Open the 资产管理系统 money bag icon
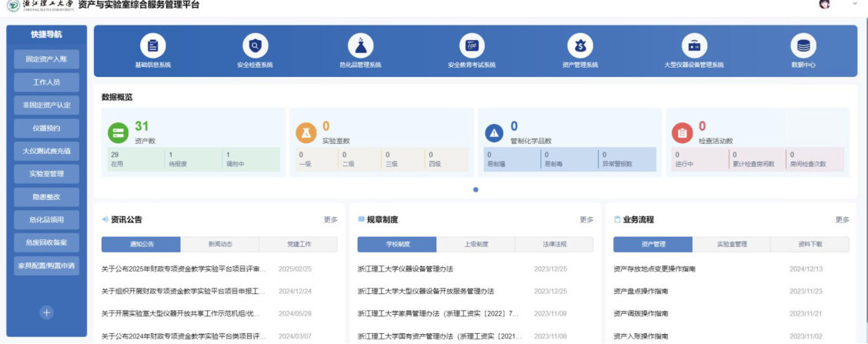The image size is (868, 344). (x=580, y=46)
